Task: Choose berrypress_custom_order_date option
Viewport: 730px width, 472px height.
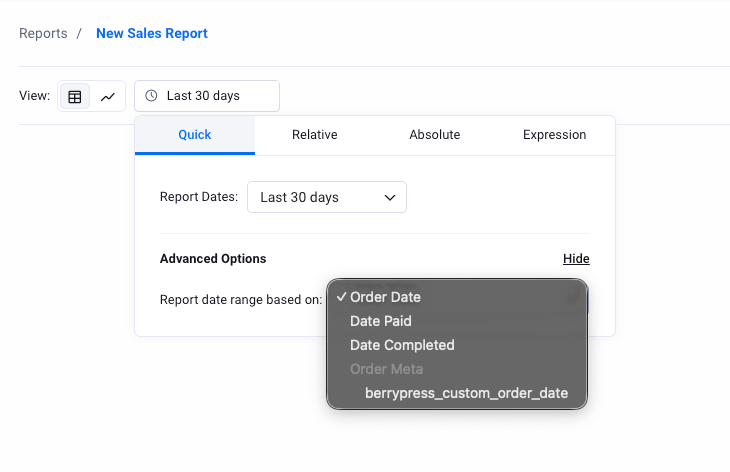Action: pos(457,393)
